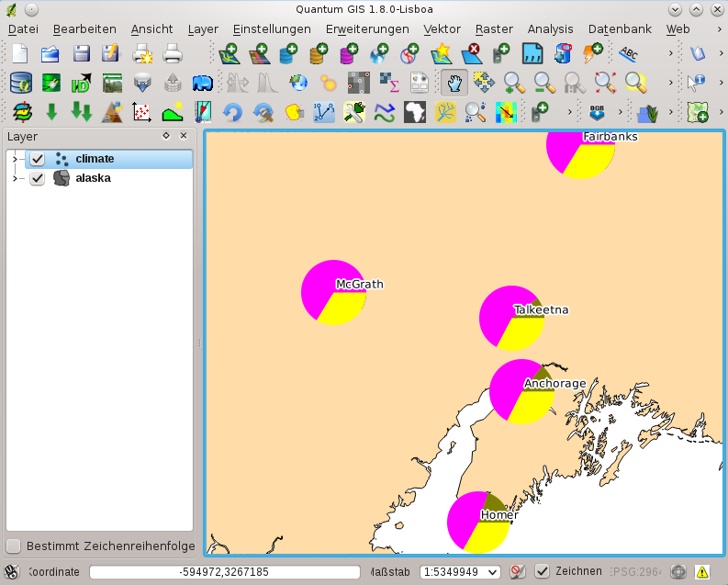Click the Add Raster Layer icon
The height and width of the screenshot is (585, 728).
coord(259,54)
